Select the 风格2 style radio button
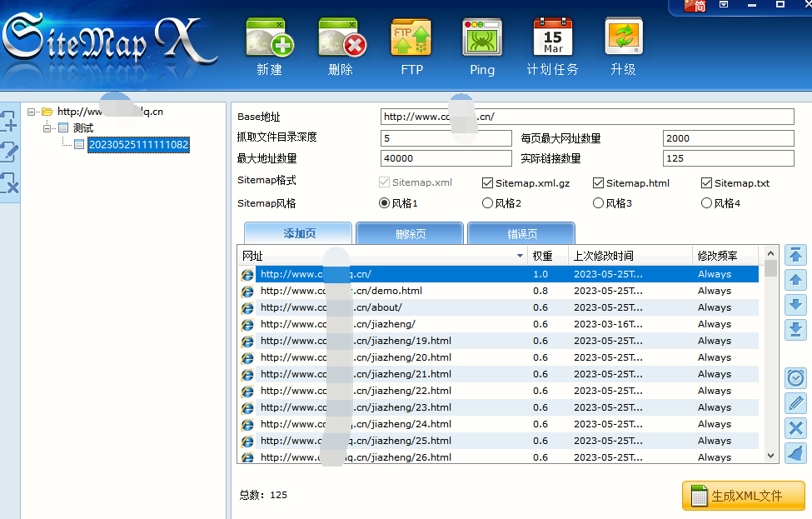This screenshot has width=812, height=519. [x=487, y=203]
